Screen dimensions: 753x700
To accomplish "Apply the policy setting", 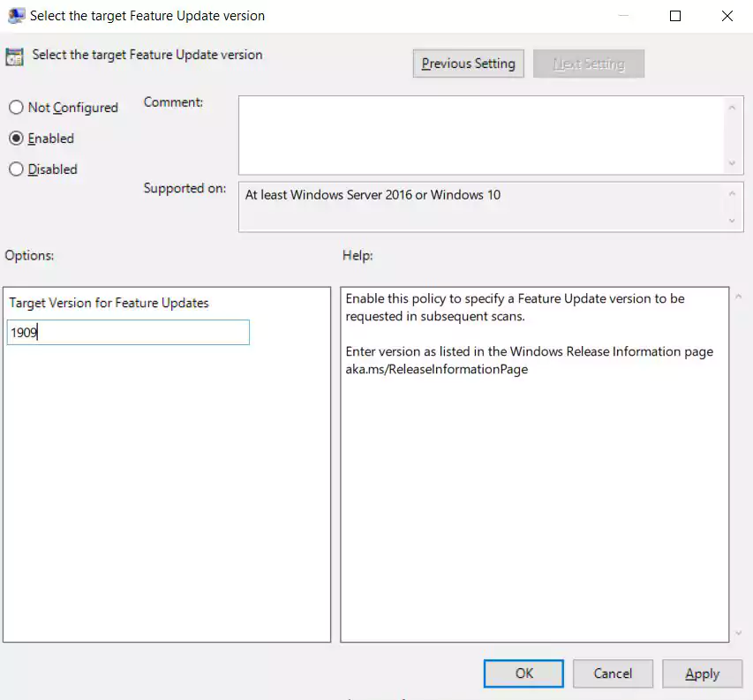I will (702, 674).
